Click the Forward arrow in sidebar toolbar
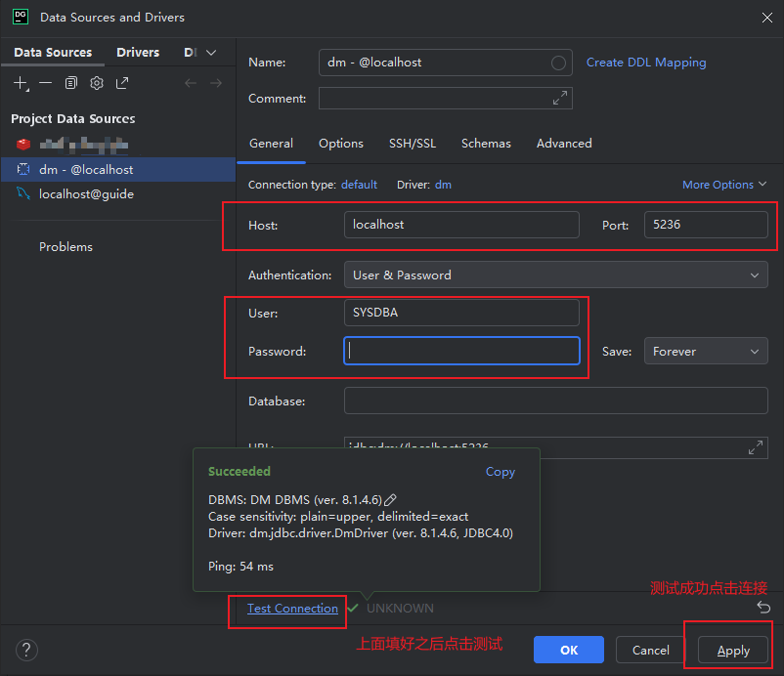The height and width of the screenshot is (676, 784). [216, 83]
